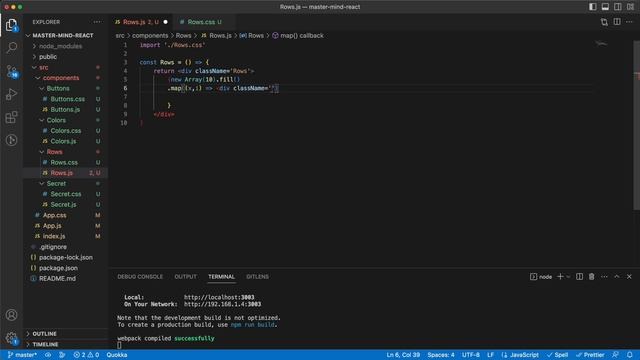Open Colors.js file
Screen dimensions: 640x360
65,141
